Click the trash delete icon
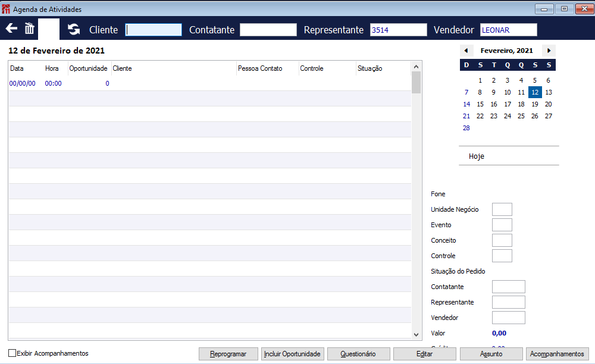The width and height of the screenshot is (595, 364). click(x=30, y=29)
